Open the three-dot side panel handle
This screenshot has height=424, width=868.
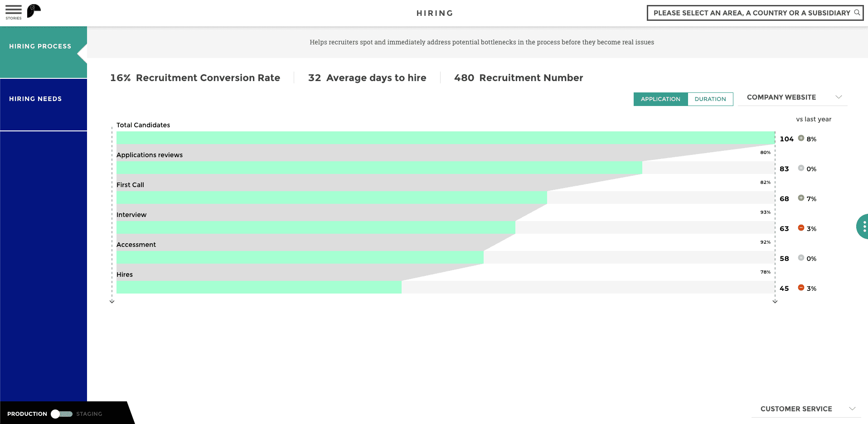[x=863, y=226]
